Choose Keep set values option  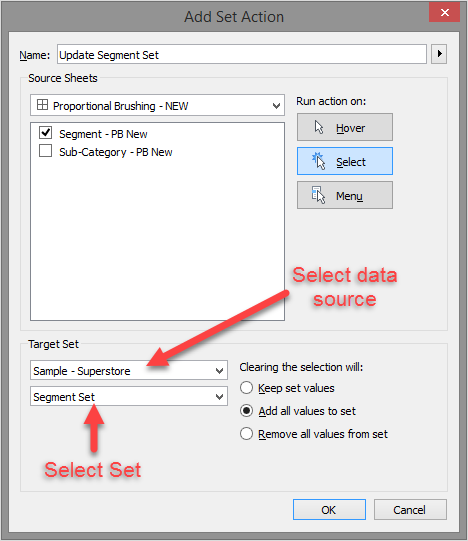246,387
